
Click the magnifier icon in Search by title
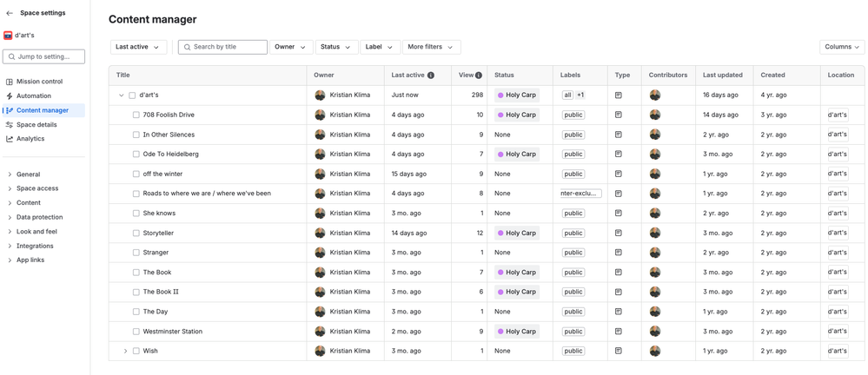click(188, 47)
